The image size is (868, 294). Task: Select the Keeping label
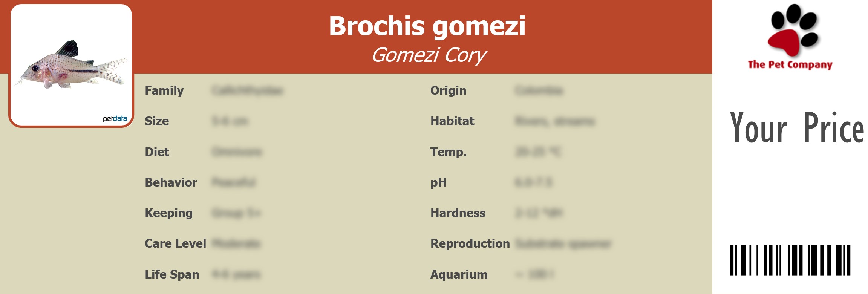tap(168, 213)
